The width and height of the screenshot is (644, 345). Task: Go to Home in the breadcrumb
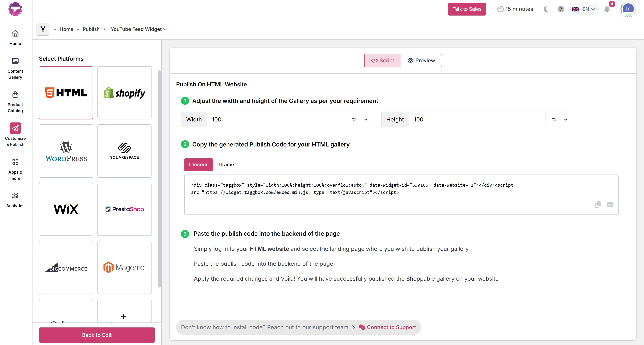coord(67,29)
